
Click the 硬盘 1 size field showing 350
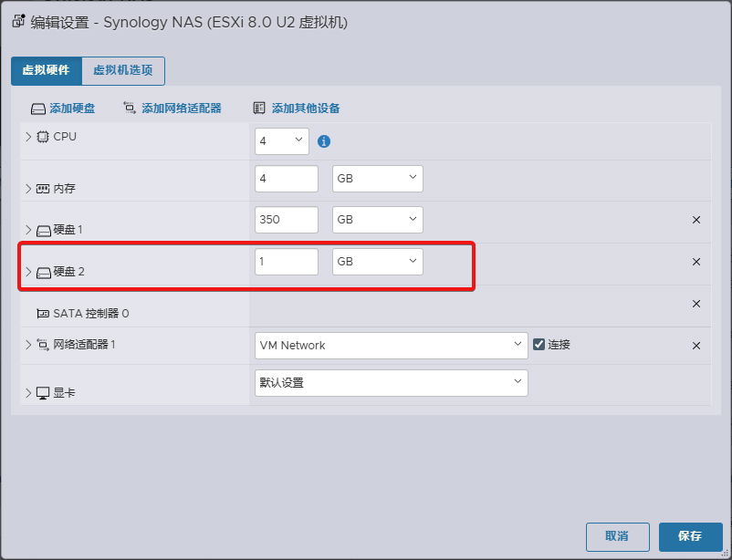coord(287,219)
